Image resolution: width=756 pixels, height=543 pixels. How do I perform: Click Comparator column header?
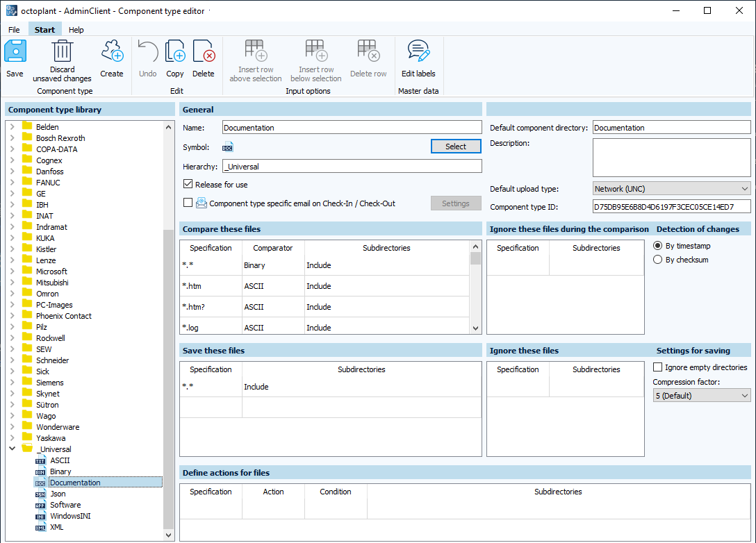273,248
